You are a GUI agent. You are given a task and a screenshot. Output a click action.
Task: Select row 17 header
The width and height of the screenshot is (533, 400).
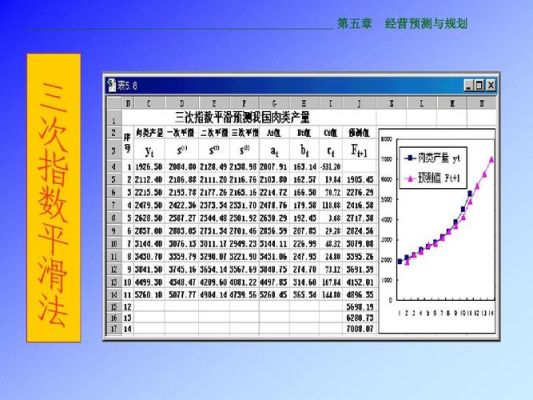pyautogui.click(x=114, y=329)
